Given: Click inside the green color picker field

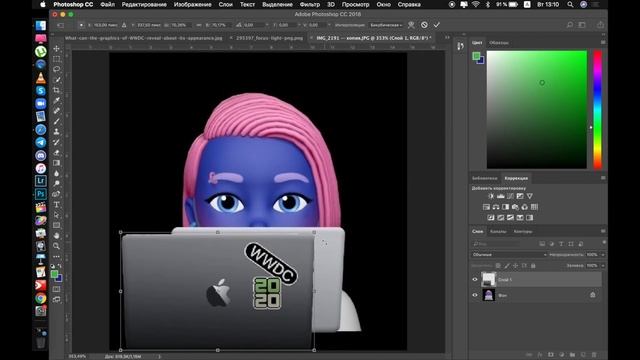Looking at the screenshot, I should (537, 109).
